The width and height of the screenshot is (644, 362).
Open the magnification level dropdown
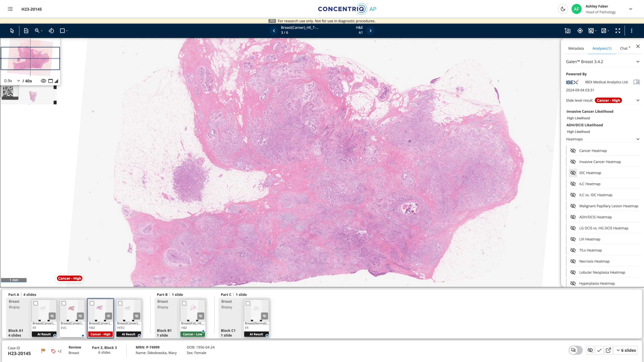tap(18, 81)
